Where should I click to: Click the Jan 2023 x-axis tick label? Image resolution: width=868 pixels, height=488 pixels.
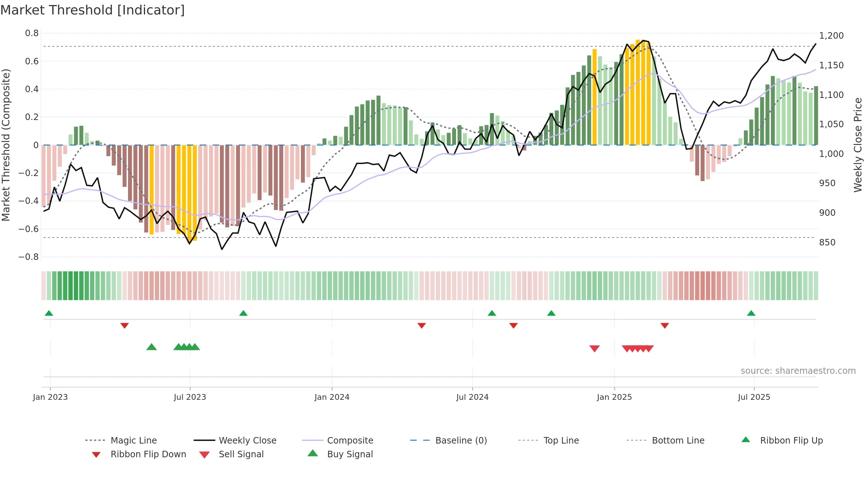(50, 397)
